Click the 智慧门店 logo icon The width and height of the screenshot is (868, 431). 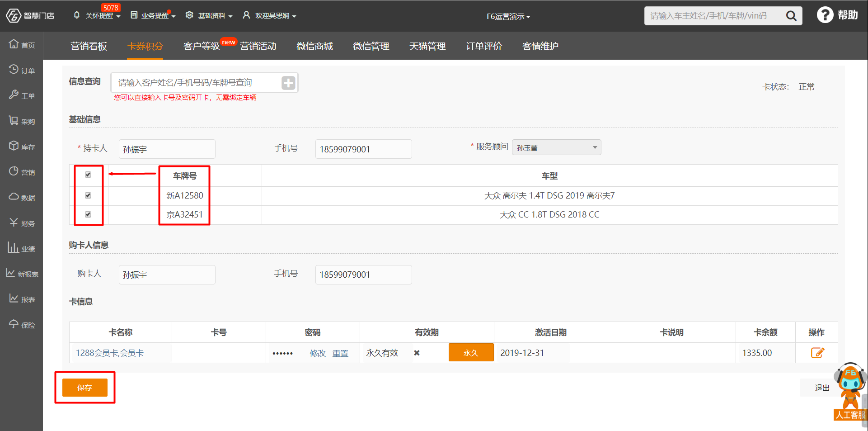coord(14,15)
